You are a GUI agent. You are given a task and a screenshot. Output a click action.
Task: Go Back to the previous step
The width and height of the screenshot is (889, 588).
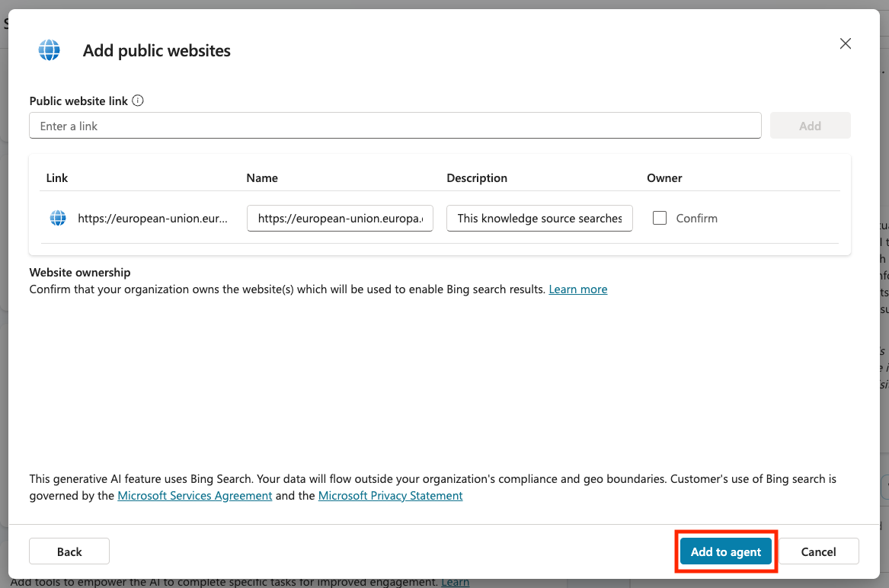[x=69, y=551]
